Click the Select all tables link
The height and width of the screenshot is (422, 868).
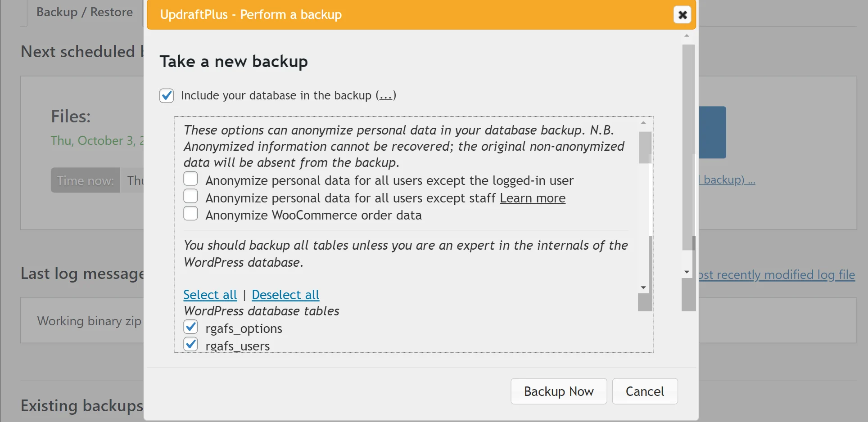pos(210,295)
